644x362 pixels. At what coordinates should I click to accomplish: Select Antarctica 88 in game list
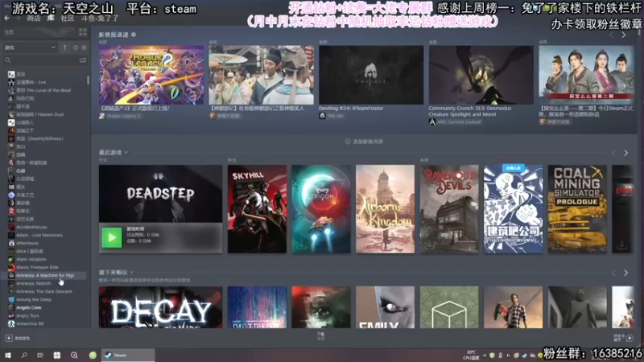(x=30, y=324)
